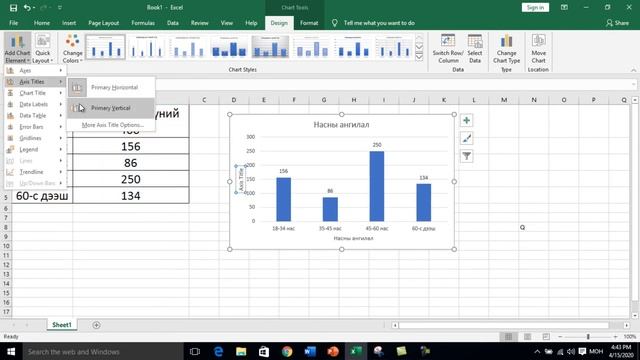640x360 pixels.
Task: Open Windows Start menu
Action: point(11,351)
